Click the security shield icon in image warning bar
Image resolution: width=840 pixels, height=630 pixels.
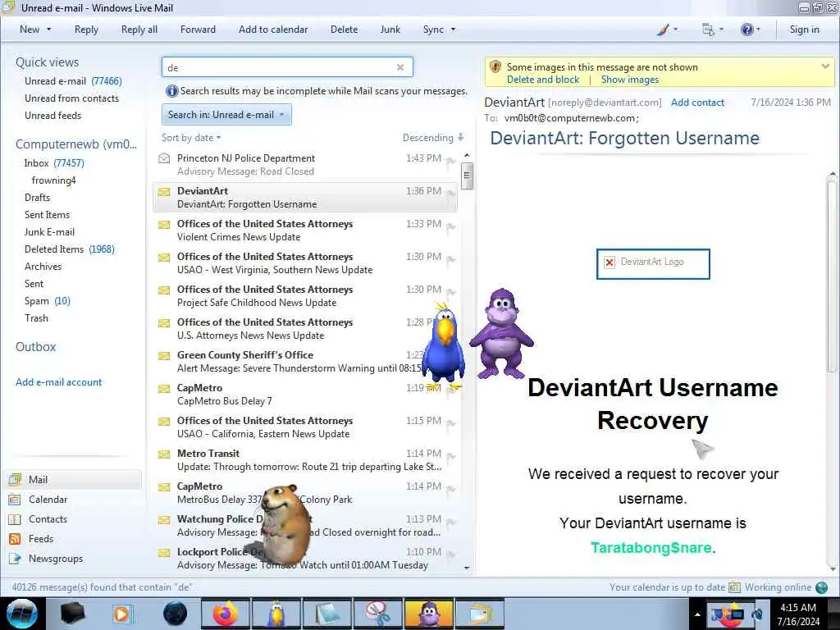click(495, 67)
